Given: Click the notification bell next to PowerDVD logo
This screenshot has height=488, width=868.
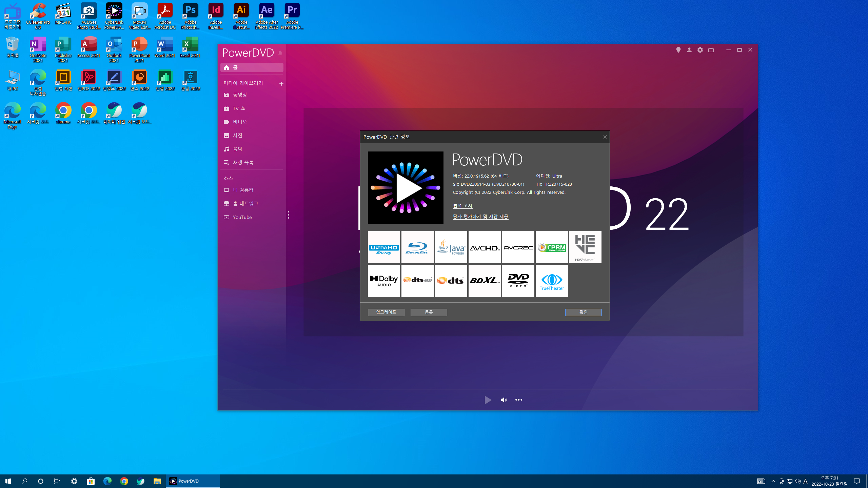Looking at the screenshot, I should pyautogui.click(x=280, y=53).
